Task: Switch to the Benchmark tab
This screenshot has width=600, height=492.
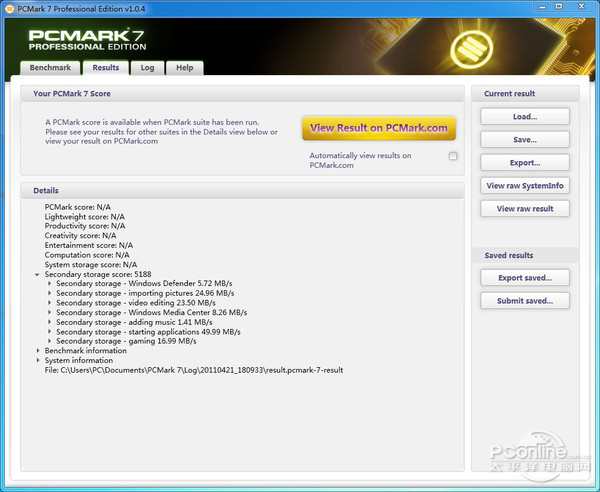Action: click(50, 68)
